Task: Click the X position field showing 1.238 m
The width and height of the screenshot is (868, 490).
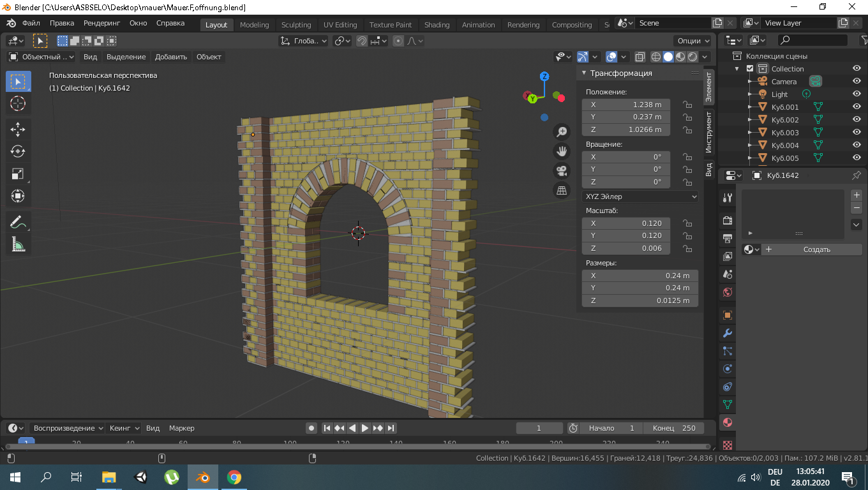Action: [625, 104]
